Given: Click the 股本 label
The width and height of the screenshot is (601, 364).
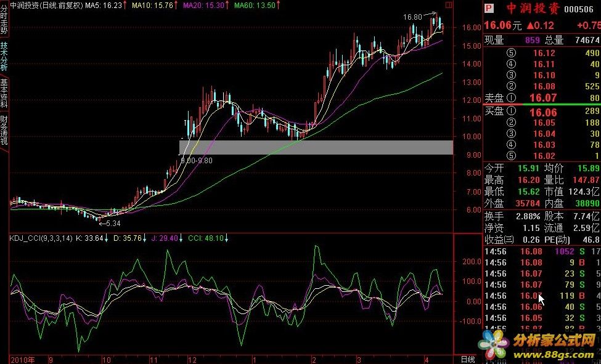Looking at the screenshot, I should tap(554, 216).
